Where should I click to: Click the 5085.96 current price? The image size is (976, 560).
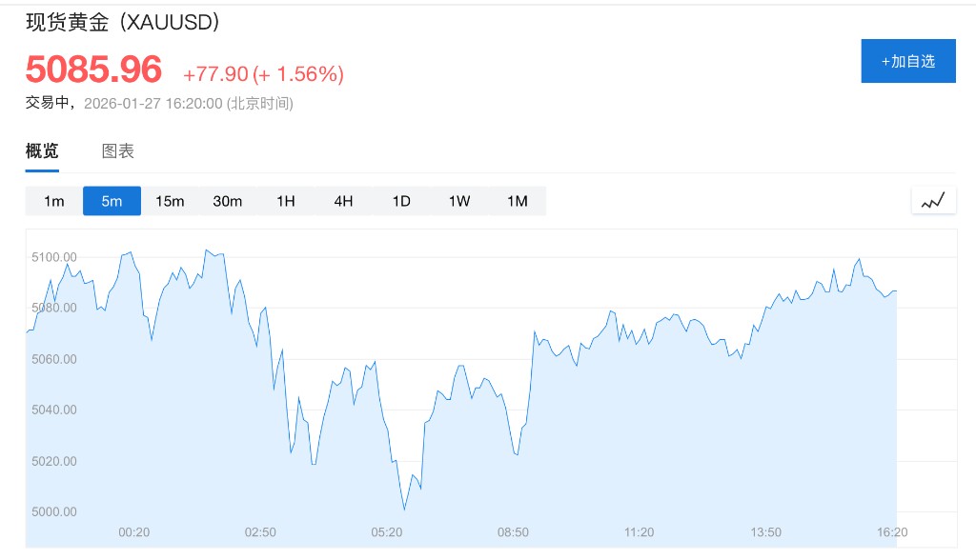pos(93,70)
